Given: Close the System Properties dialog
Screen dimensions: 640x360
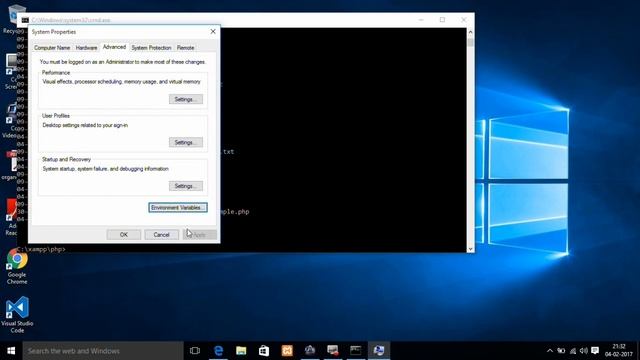Looking at the screenshot, I should (x=213, y=31).
